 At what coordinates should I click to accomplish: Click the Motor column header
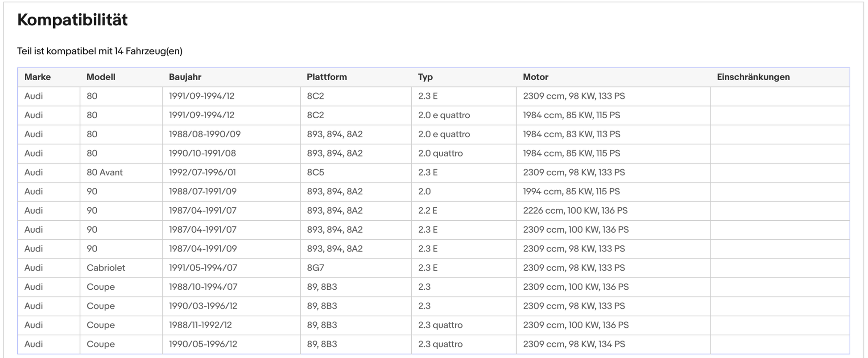(535, 77)
